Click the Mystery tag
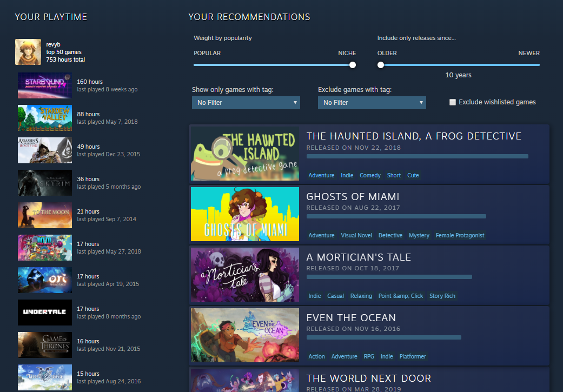This screenshot has height=392, width=563. coord(419,235)
